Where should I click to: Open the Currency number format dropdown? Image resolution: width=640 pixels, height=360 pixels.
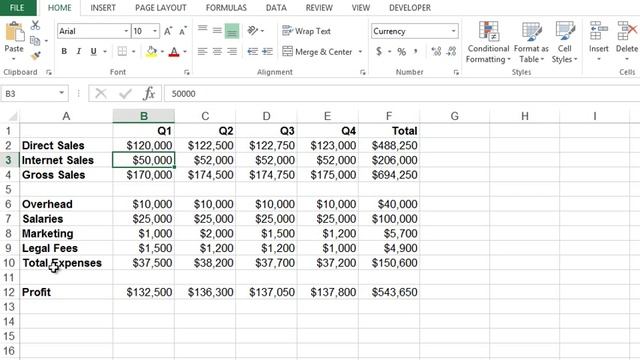[x=453, y=31]
